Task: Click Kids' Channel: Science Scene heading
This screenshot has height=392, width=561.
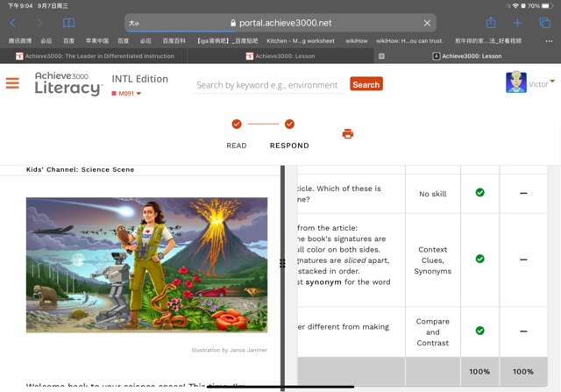Action: tap(80, 169)
